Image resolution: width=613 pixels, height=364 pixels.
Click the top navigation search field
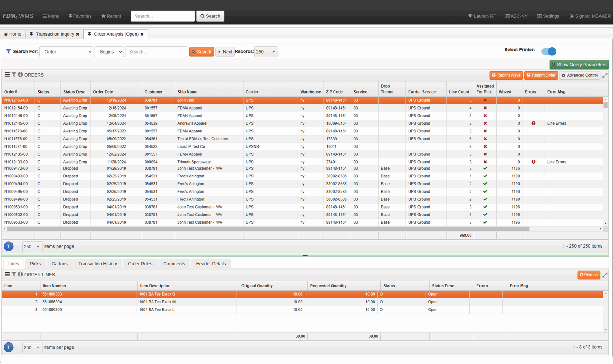pos(163,16)
